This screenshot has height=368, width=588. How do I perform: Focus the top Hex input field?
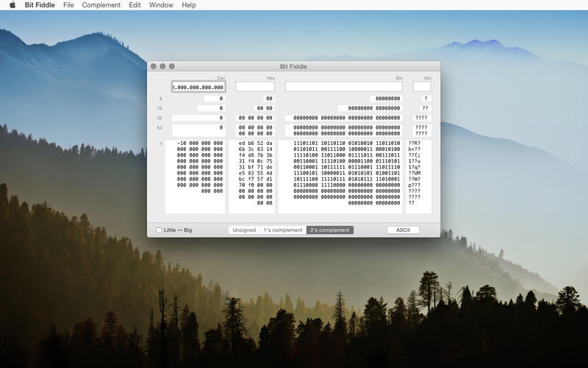[255, 86]
